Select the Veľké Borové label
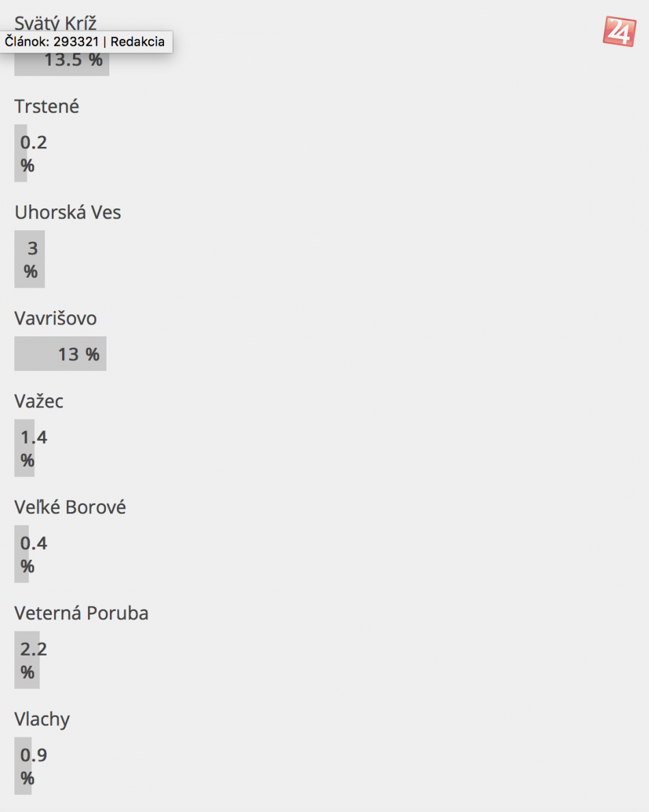 pos(70,508)
